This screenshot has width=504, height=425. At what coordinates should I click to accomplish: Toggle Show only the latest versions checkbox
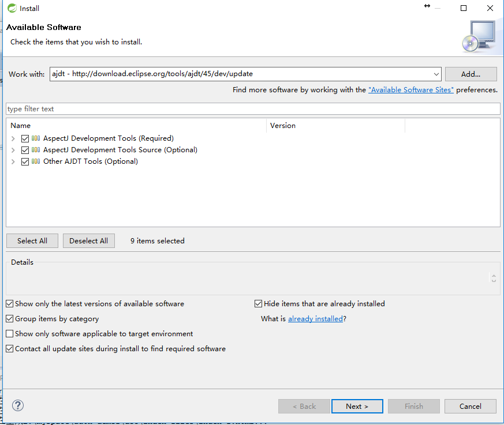pyautogui.click(x=10, y=304)
